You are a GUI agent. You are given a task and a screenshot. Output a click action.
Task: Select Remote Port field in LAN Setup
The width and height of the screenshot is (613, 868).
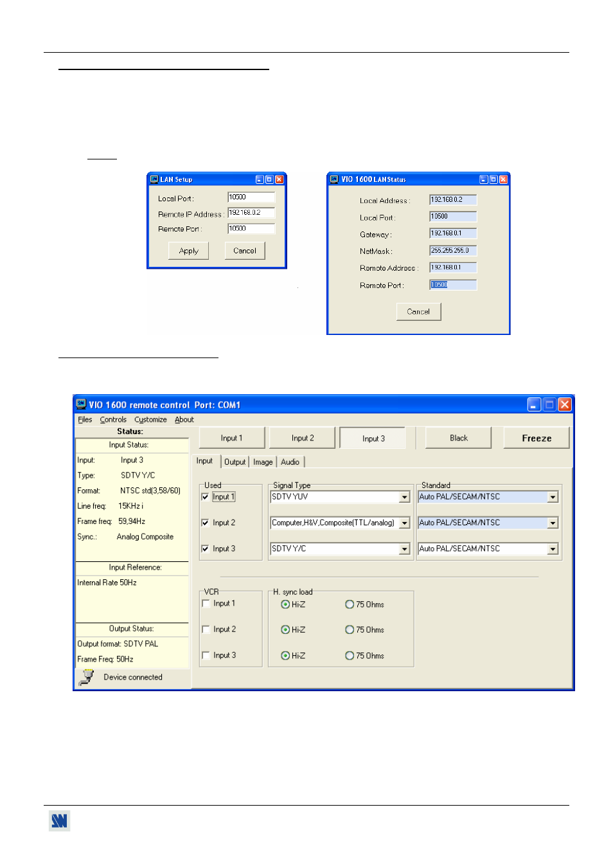click(x=251, y=228)
